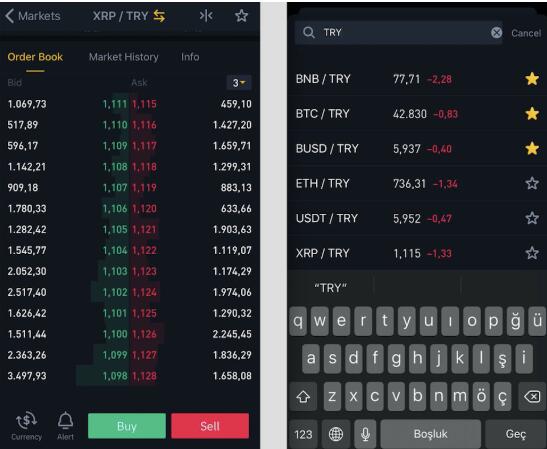Screen dimensions: 547x449
Task: Tap the XRP / TRY title
Action: pyautogui.click(x=120, y=16)
